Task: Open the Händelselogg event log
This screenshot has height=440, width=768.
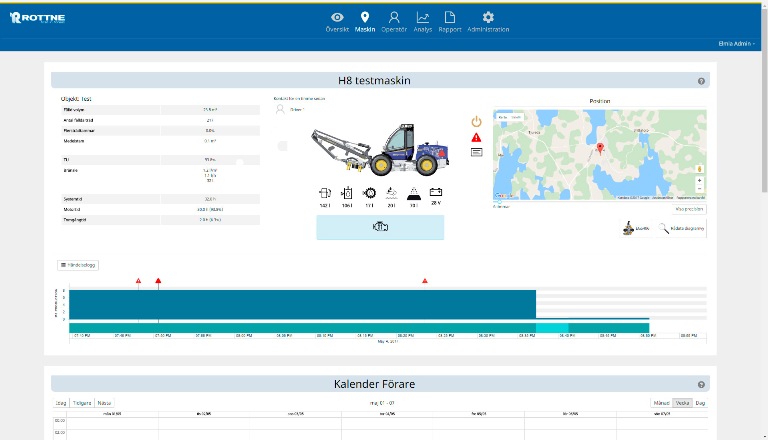Action: click(x=77, y=265)
